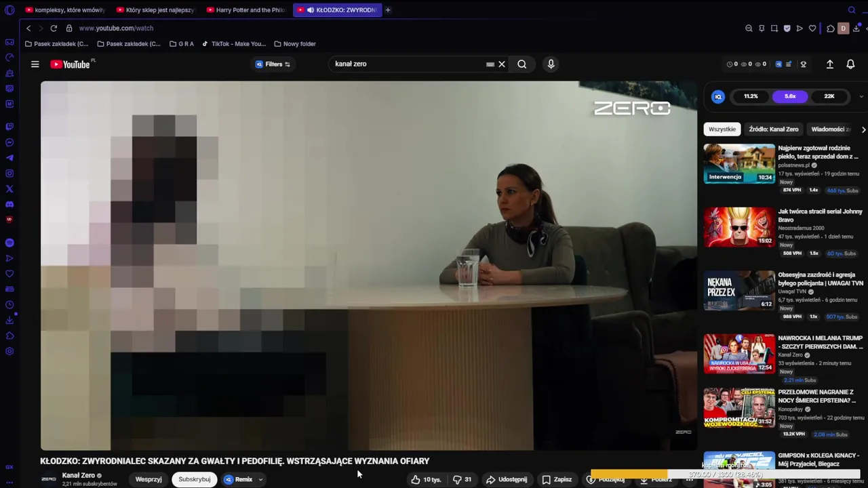Go back with the browser back arrow
Image resolution: width=868 pixels, height=488 pixels.
pyautogui.click(x=28, y=28)
